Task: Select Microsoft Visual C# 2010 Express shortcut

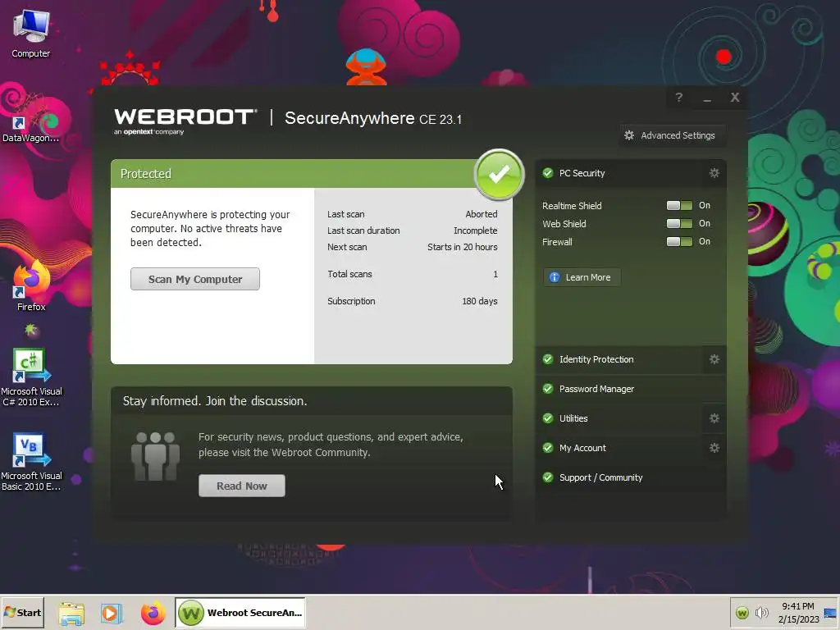Action: point(31,377)
